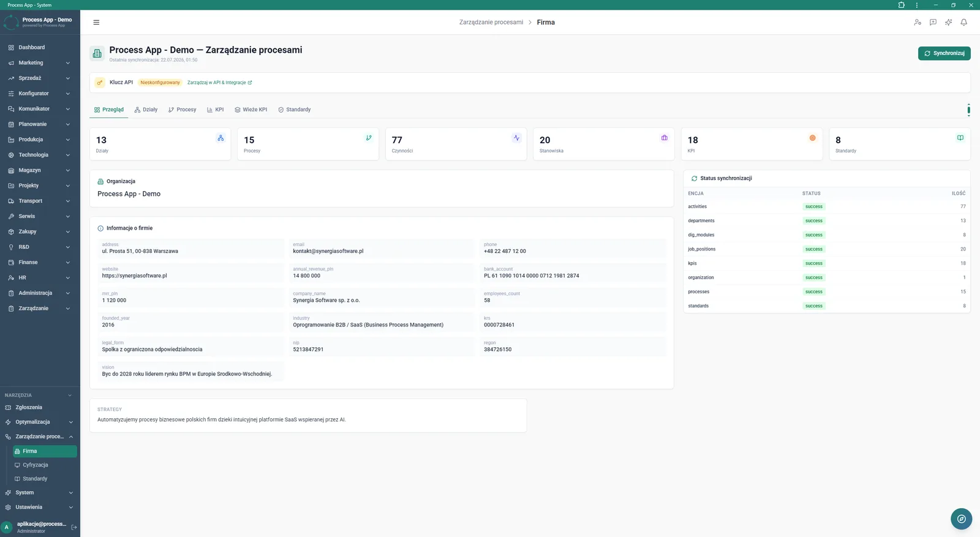Click the email kontakt@synergiasoftware.pl value
The width and height of the screenshot is (980, 537).
click(328, 252)
